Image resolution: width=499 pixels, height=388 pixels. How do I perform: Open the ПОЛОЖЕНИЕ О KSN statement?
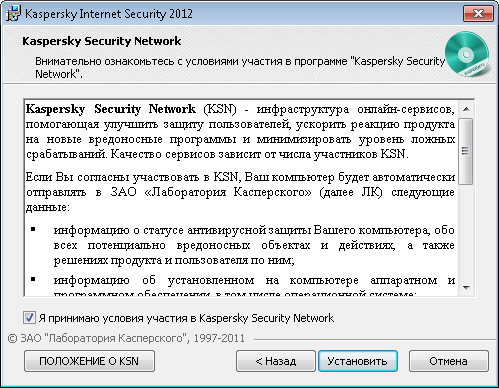click(89, 361)
